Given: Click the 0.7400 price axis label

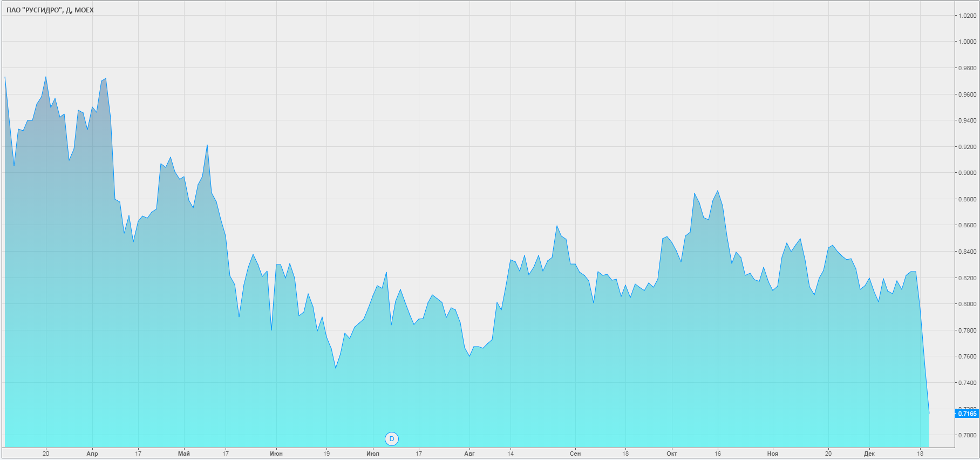Looking at the screenshot, I should (x=967, y=383).
